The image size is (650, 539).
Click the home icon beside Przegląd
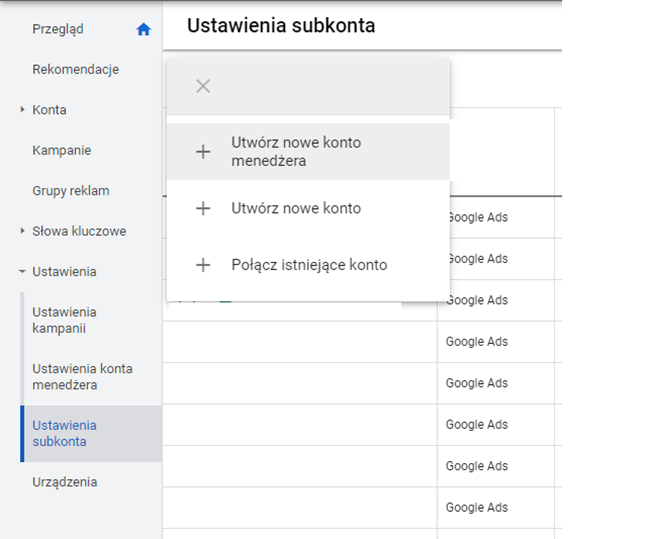(x=143, y=29)
